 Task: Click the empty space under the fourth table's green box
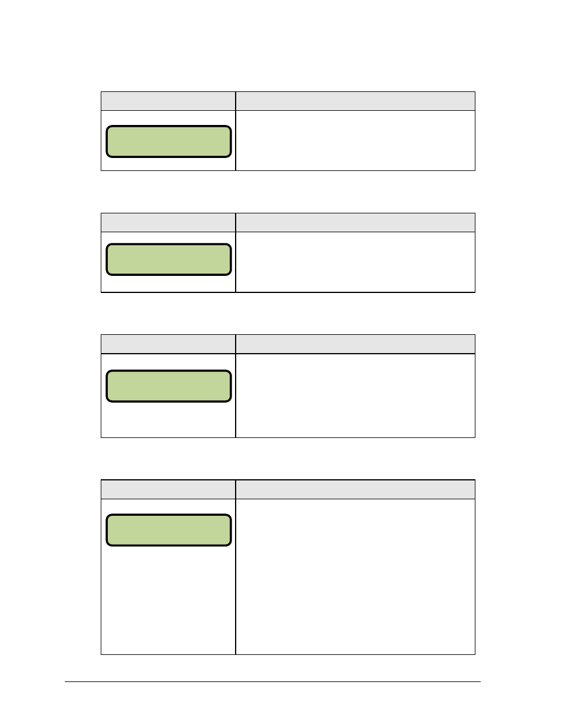pos(168,600)
